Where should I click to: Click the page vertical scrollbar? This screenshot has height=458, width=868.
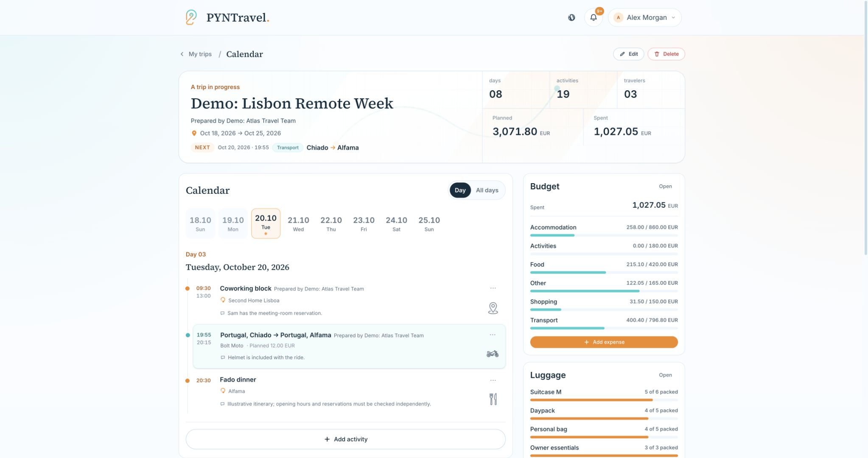click(x=865, y=127)
